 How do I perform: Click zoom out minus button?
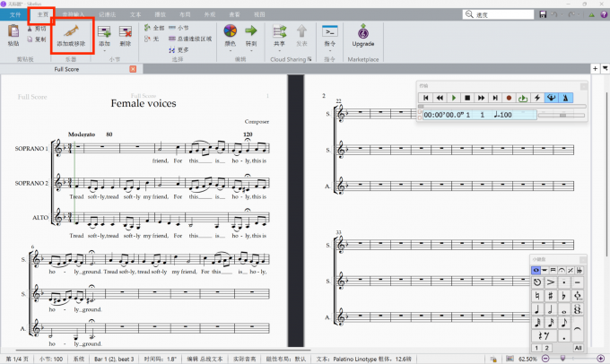[545, 359]
